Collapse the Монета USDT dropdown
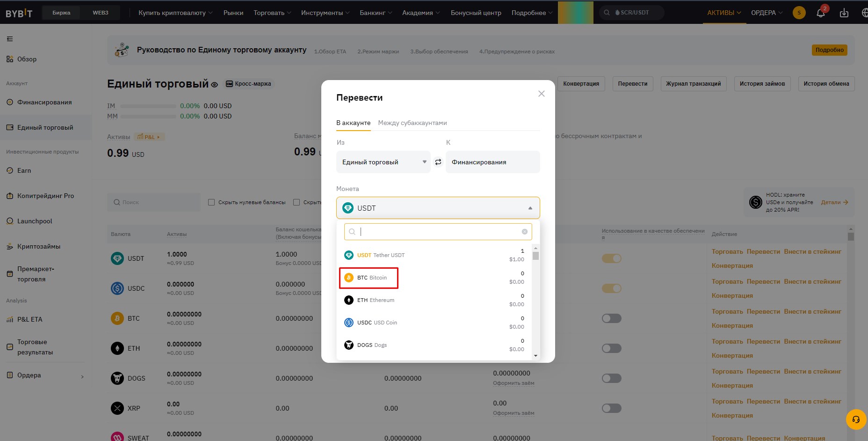The image size is (868, 441). (438, 208)
